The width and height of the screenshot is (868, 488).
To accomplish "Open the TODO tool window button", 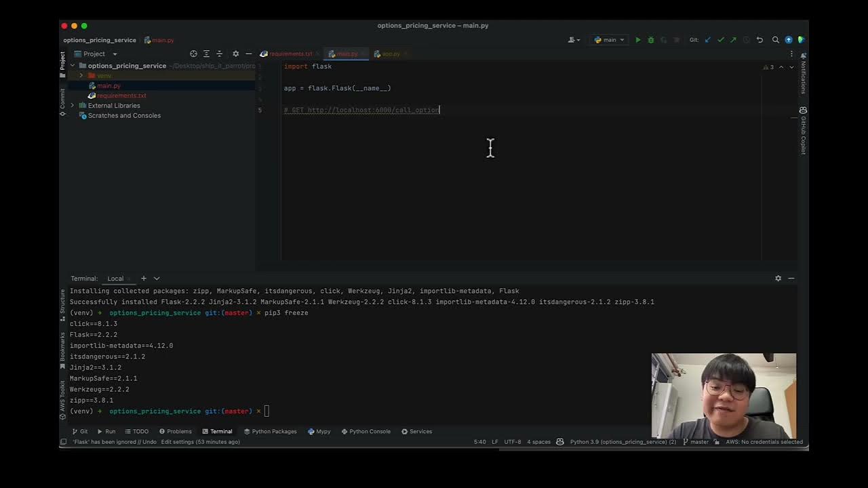I will coord(136,431).
